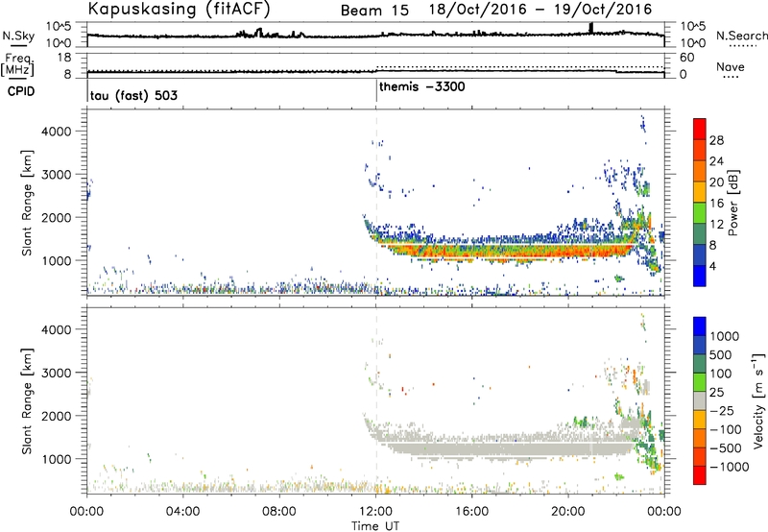Click the 'Slant Range [km]' label of the velocity panel
Viewport: 768px width, 532px height.
click(28, 400)
